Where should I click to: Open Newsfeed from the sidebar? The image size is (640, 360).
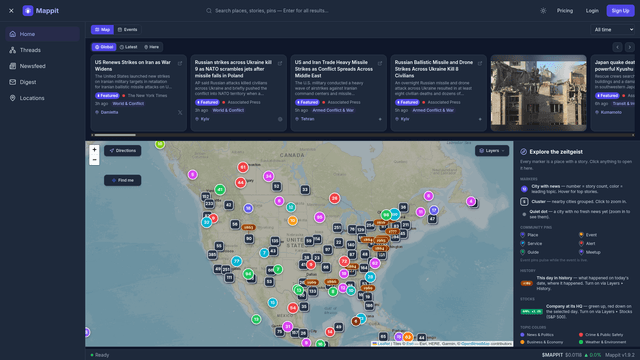pos(42,66)
